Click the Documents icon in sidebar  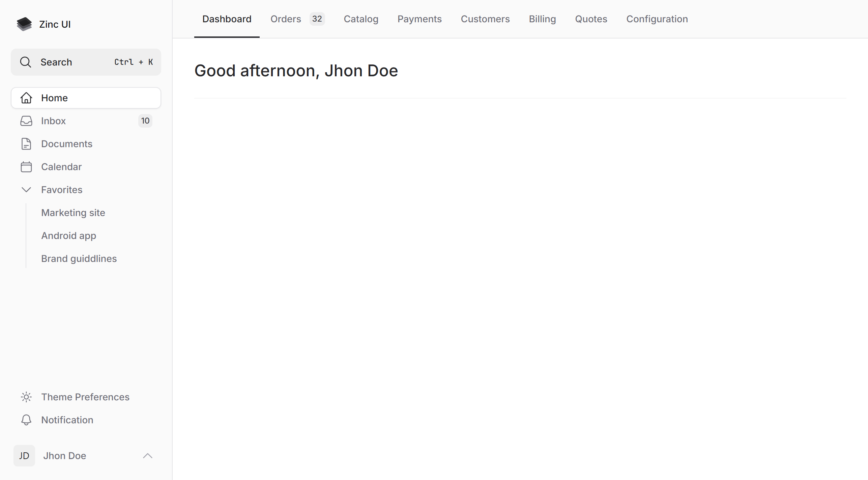[26, 144]
